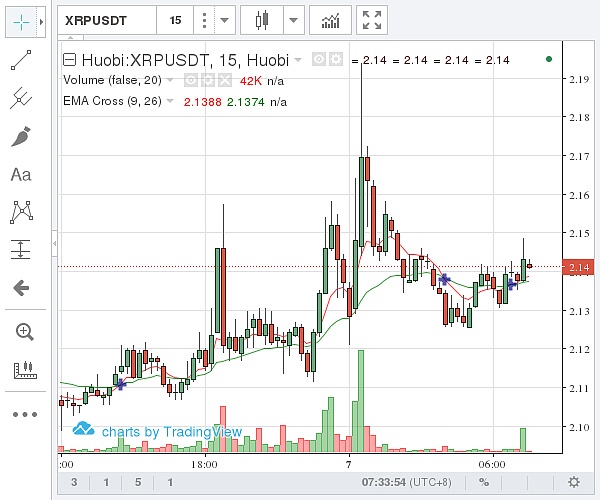Select the long position measurement tool
Image resolution: width=600 pixels, height=500 pixels.
point(21,249)
